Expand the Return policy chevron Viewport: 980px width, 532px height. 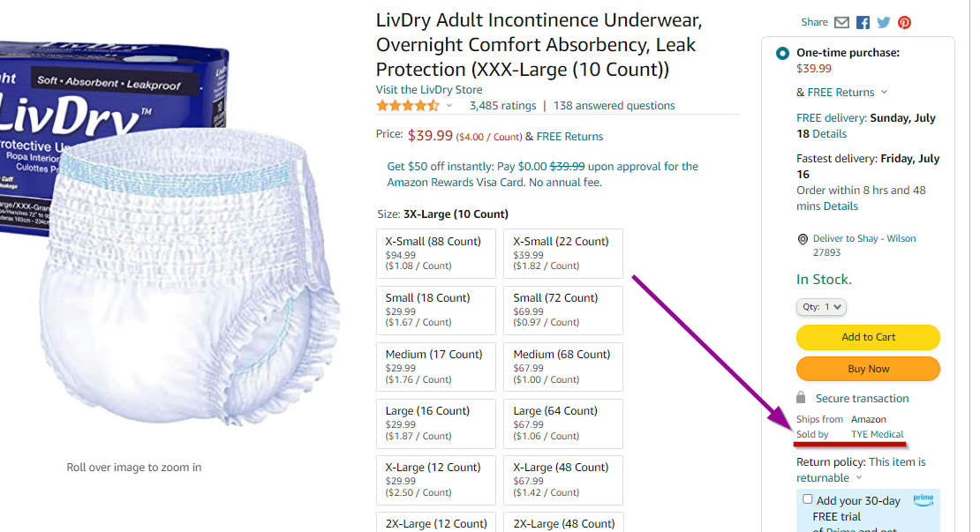pos(859,478)
